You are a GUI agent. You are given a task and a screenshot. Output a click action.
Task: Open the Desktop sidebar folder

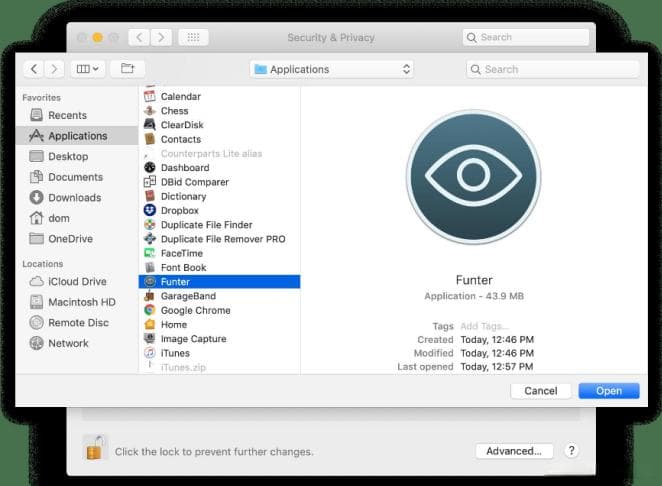click(x=77, y=157)
